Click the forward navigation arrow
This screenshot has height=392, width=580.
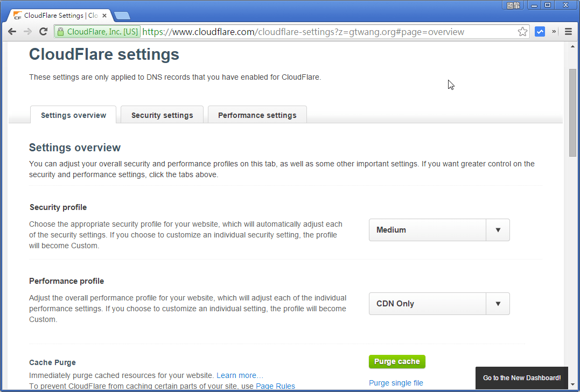(x=27, y=31)
